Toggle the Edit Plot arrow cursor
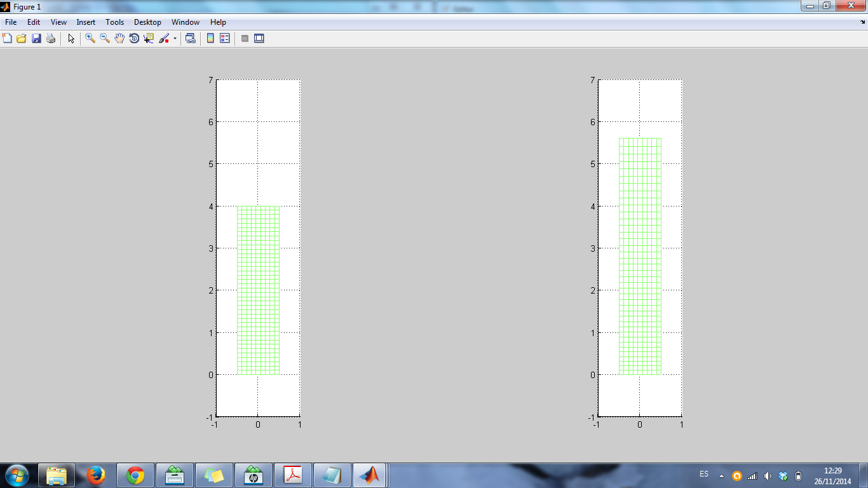 (71, 39)
